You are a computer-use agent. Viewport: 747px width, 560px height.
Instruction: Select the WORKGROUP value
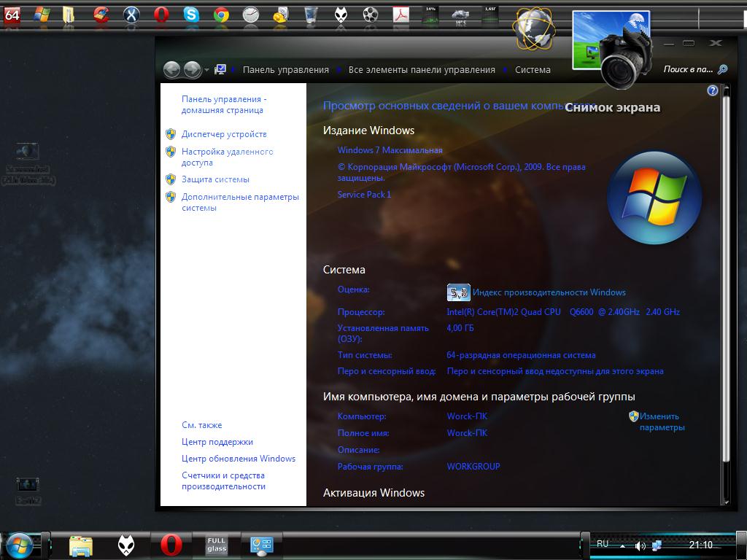[x=473, y=467]
